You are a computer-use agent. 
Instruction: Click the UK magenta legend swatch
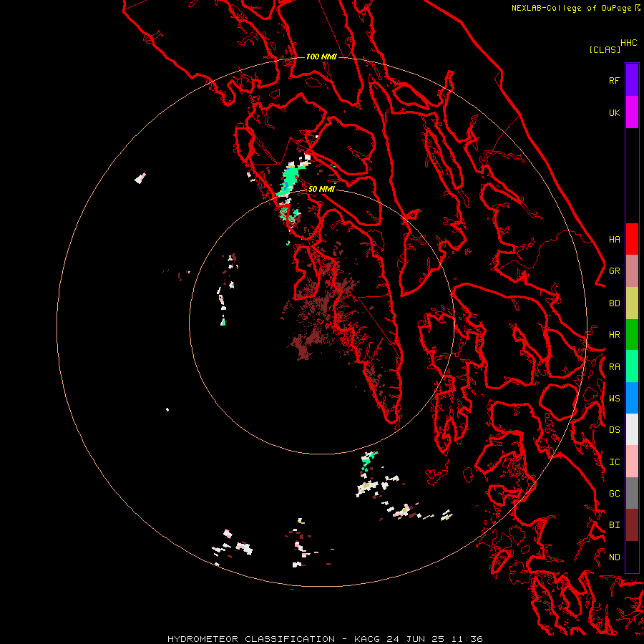632,112
